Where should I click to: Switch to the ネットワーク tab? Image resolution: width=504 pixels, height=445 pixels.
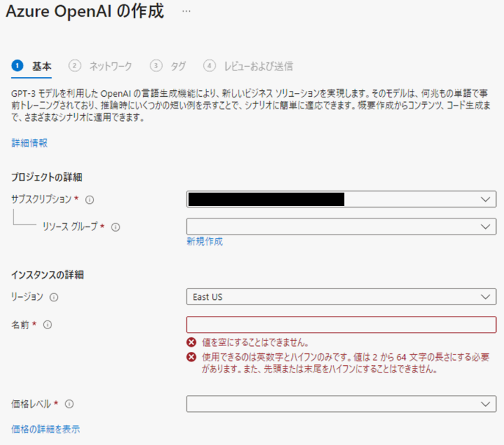[101, 67]
